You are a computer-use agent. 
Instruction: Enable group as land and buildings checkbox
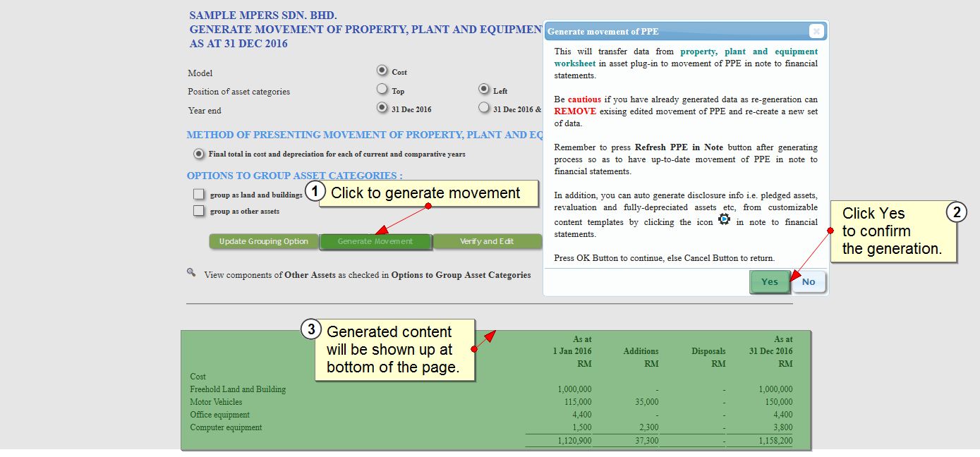tap(199, 195)
